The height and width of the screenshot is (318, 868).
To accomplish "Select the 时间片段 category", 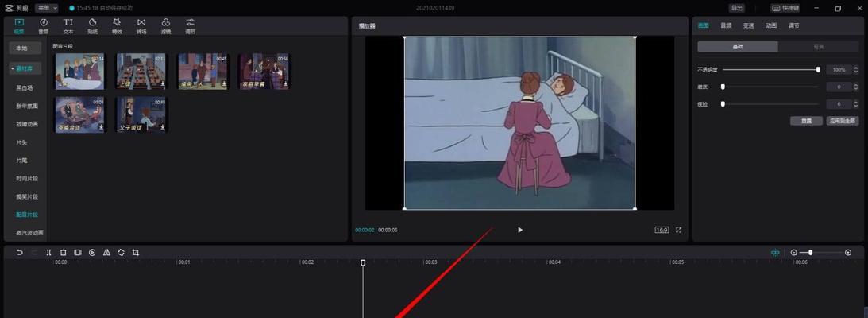I will 27,178.
